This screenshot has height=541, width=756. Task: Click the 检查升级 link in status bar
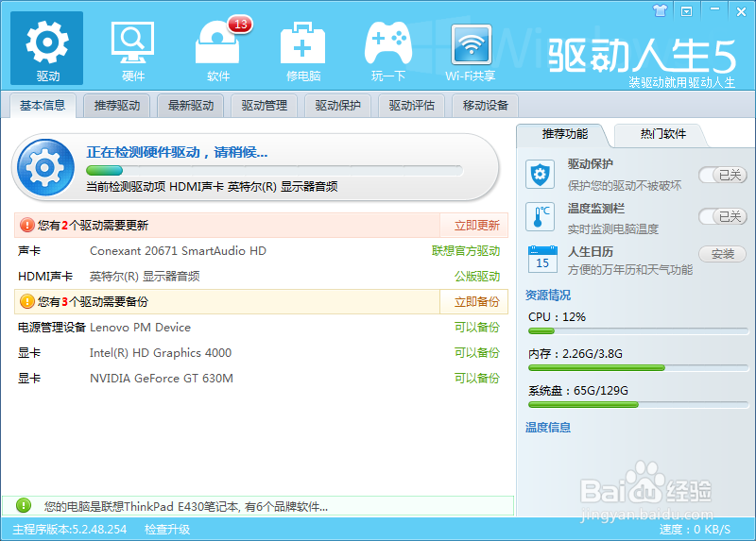167,530
